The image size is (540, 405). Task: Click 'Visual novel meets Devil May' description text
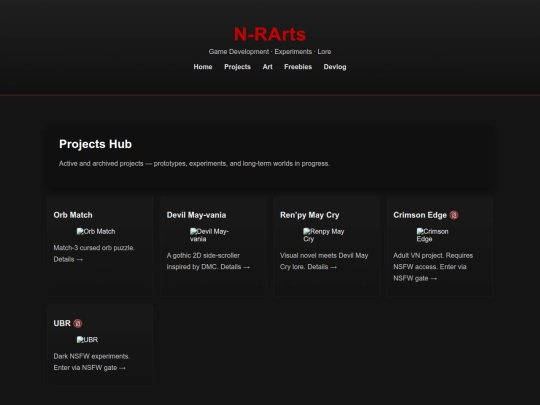click(324, 256)
